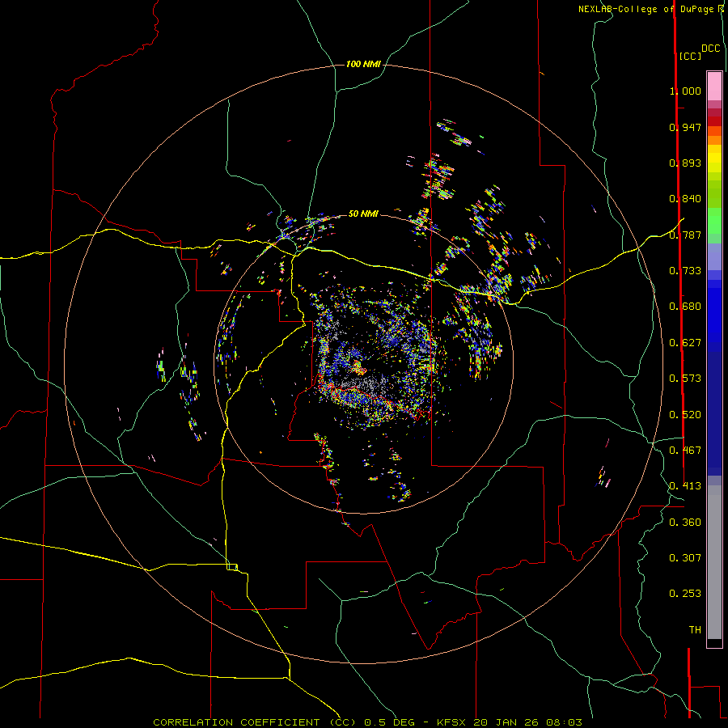The height and width of the screenshot is (728, 728).
Task: Click the CORRELATION COEFFICIENT (CC) title text
Action: [256, 722]
